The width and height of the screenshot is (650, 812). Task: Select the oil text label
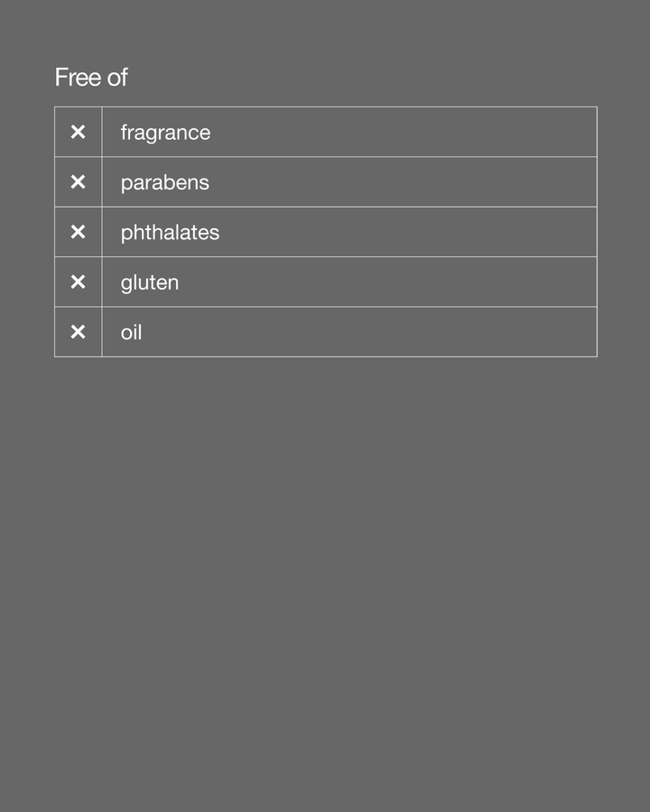pyautogui.click(x=131, y=332)
